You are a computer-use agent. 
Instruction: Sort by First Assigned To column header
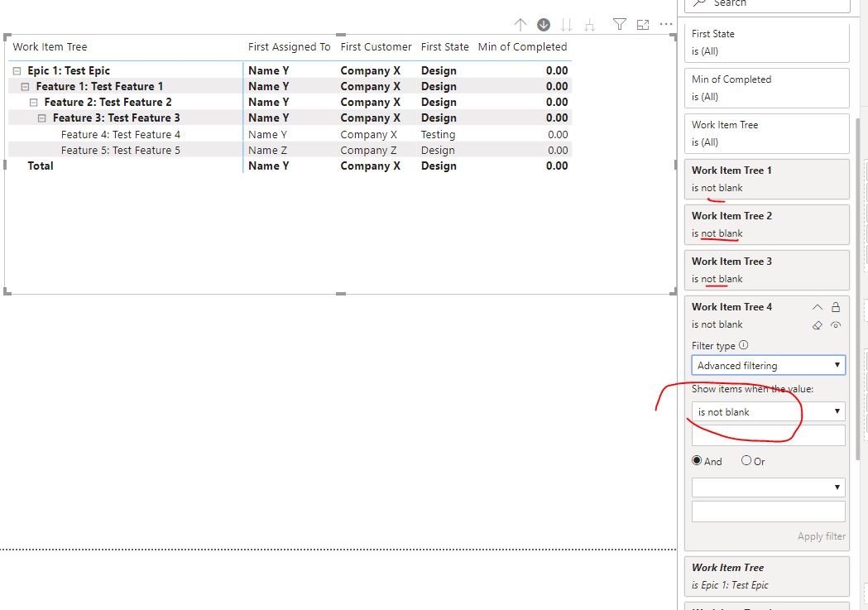pyautogui.click(x=289, y=47)
